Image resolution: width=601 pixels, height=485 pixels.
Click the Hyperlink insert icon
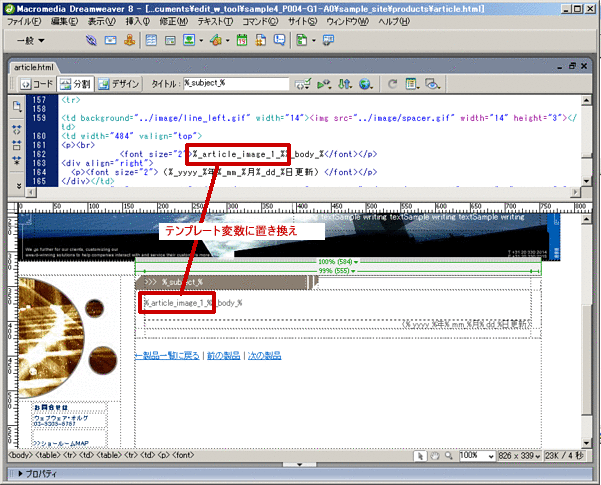coord(91,40)
